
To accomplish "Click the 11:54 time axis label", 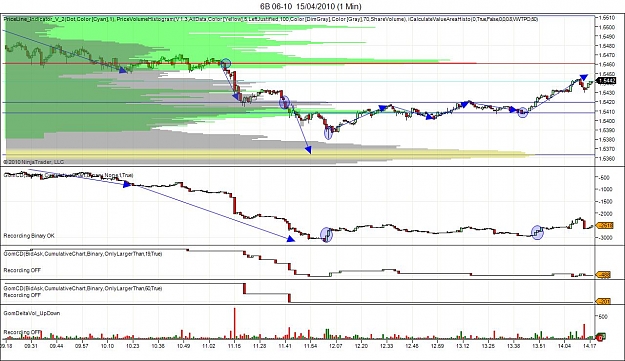I will (x=311, y=346).
